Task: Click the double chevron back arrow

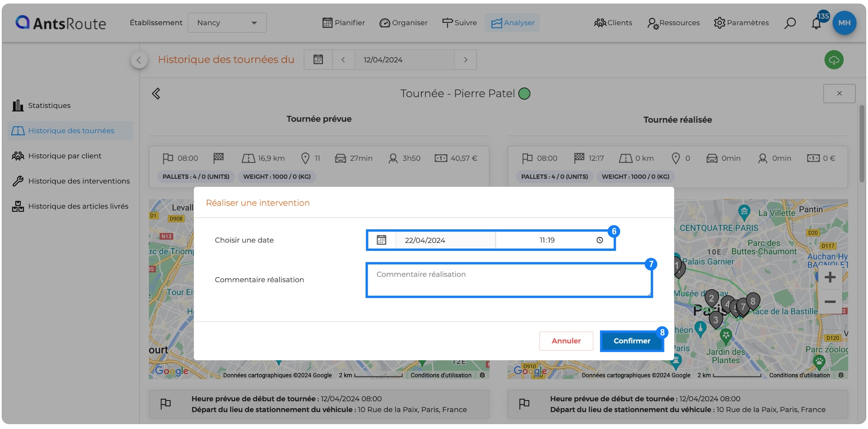Action: click(156, 94)
